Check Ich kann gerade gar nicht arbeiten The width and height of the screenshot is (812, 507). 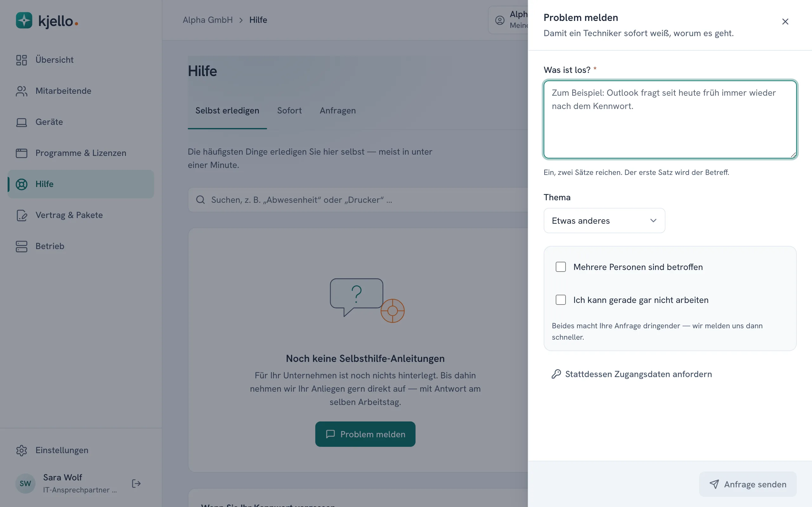click(x=561, y=300)
